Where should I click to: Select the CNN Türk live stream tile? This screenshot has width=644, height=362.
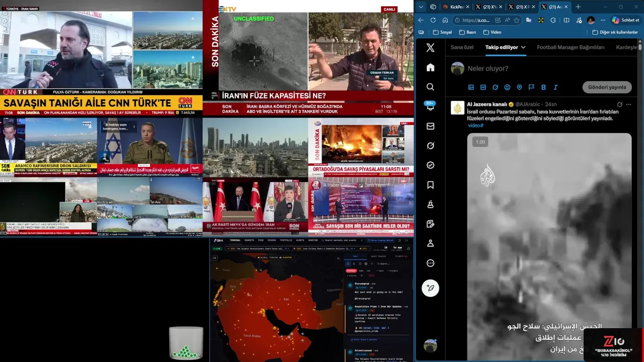101,58
